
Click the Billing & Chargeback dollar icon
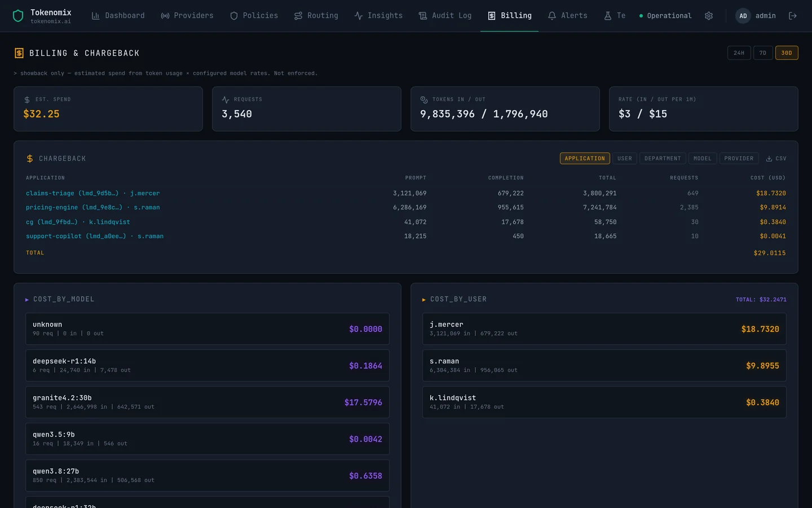pos(19,53)
